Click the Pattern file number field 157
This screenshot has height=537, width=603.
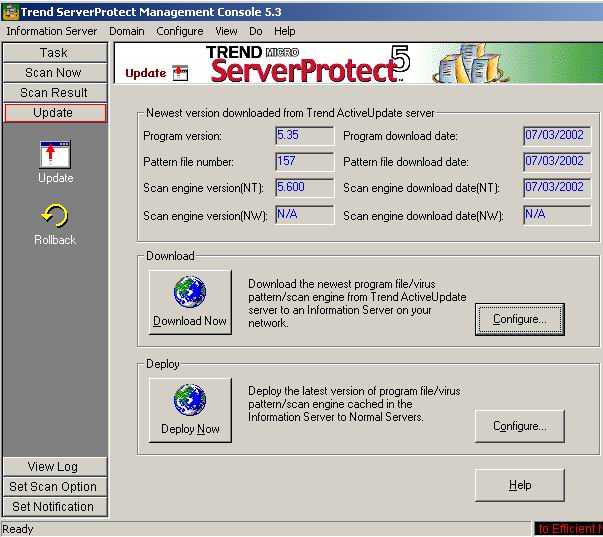[x=305, y=161]
